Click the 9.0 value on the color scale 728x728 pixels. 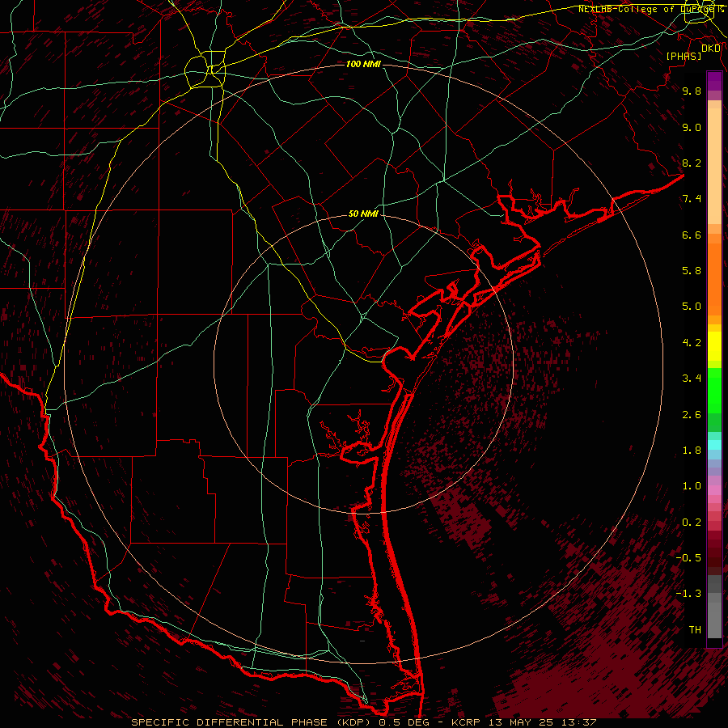692,127
